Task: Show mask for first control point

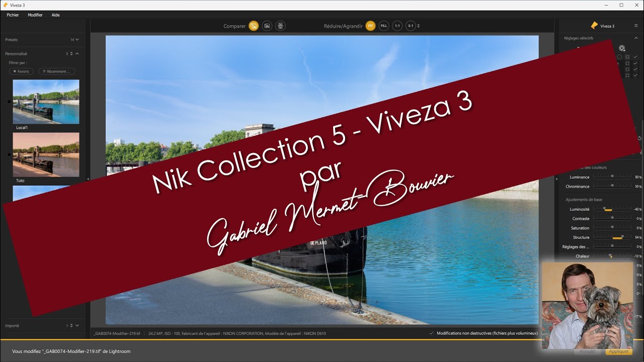Action: (x=627, y=57)
